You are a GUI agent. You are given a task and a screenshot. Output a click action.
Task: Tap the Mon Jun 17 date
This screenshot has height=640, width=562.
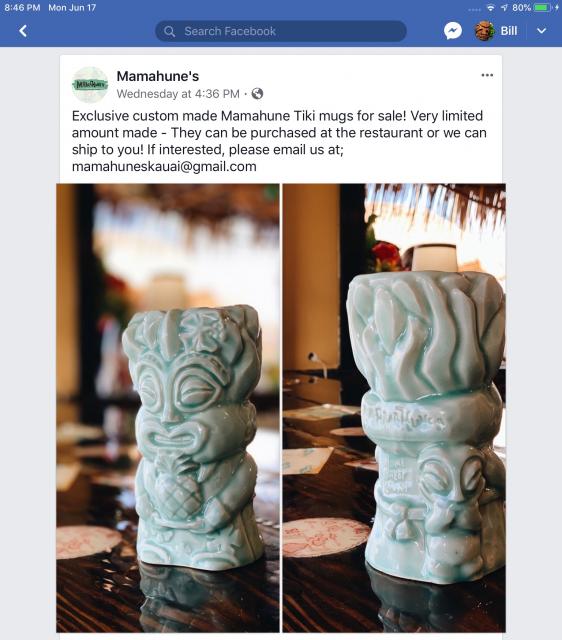point(72,7)
